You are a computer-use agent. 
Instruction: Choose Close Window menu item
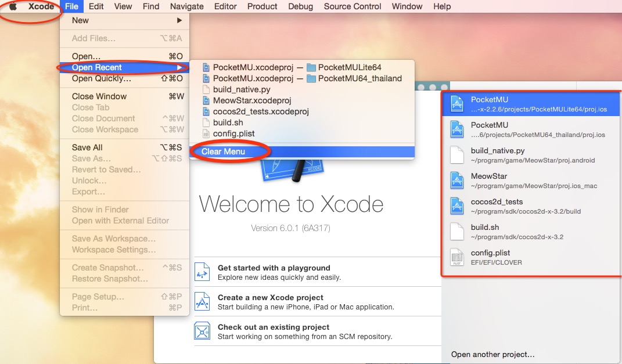click(x=124, y=96)
